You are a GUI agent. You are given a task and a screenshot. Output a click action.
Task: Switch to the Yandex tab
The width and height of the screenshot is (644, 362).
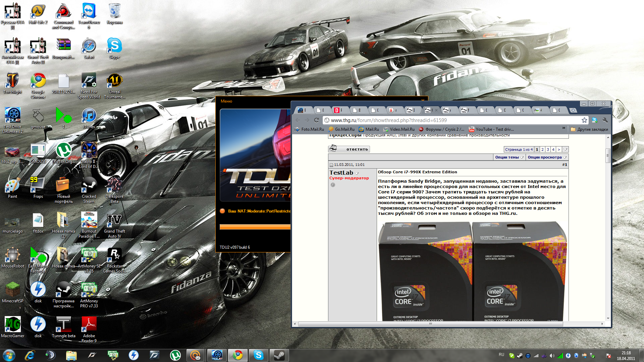coord(393,110)
